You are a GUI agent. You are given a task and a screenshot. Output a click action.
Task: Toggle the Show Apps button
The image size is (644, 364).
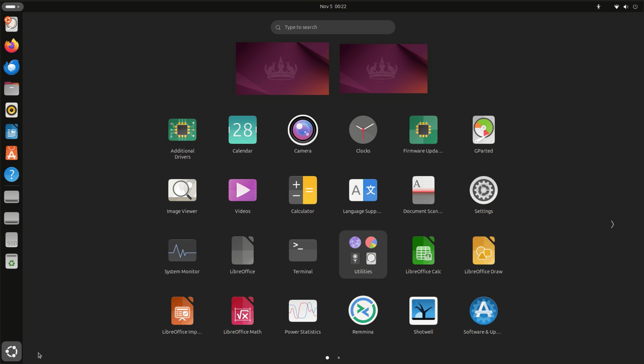pos(12,351)
